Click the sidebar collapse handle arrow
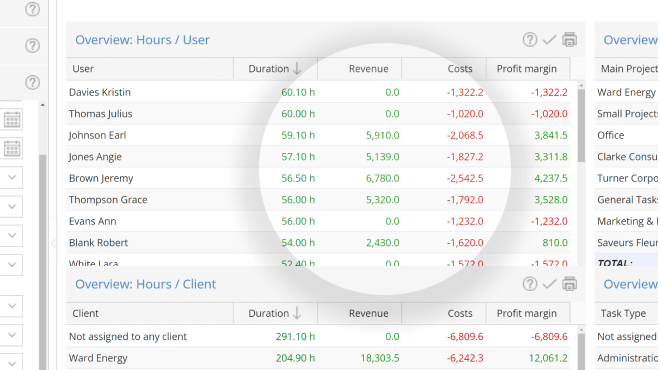The image size is (660, 370). click(53, 243)
